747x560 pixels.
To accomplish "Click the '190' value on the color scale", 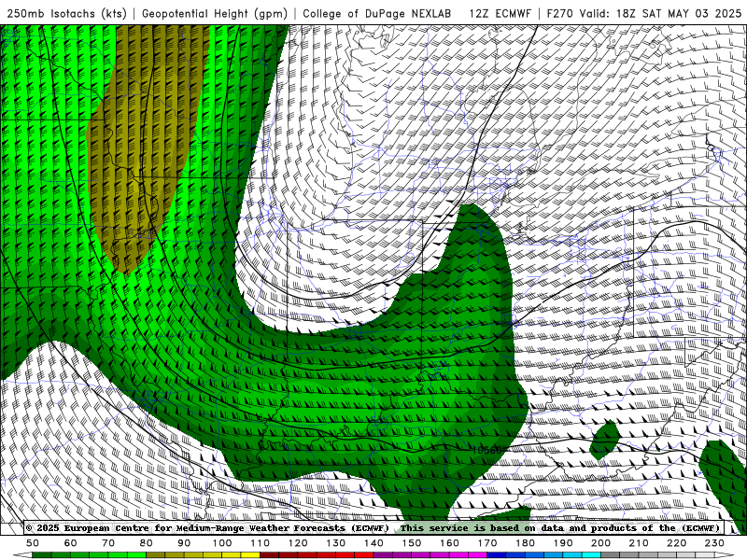I will click(564, 543).
